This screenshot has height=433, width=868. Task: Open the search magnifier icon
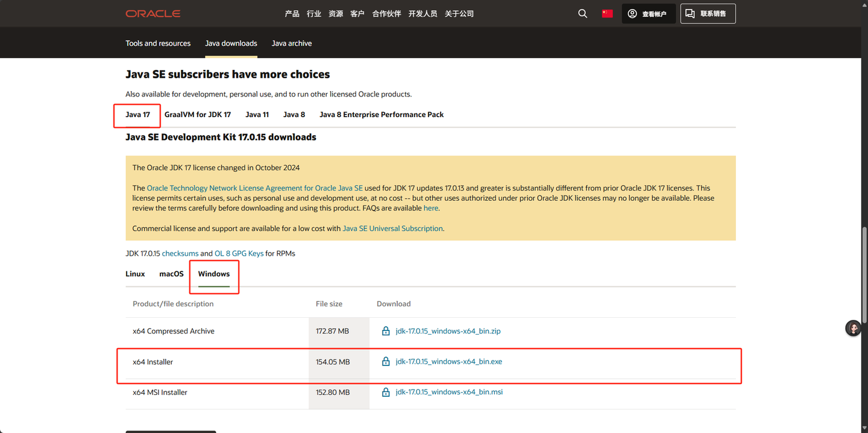582,13
